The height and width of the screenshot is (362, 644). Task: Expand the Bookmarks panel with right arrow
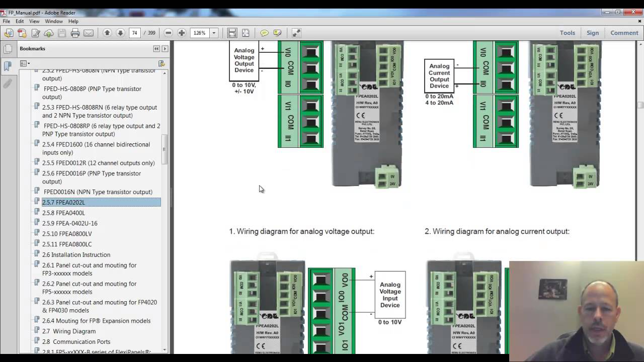pos(165,49)
